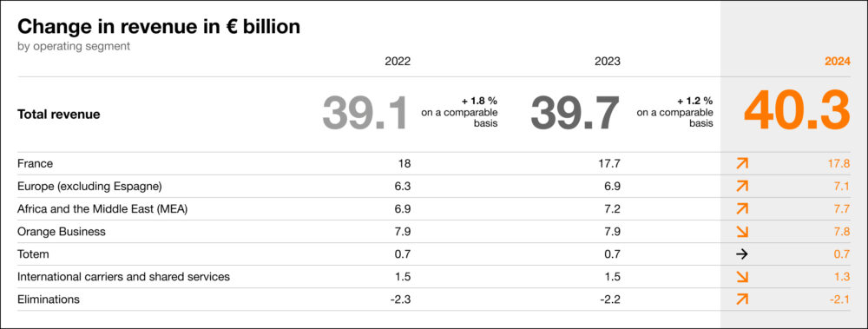The width and height of the screenshot is (868, 329).
Task: Click the 39.7 total revenue figure for 2023
Action: (x=575, y=114)
